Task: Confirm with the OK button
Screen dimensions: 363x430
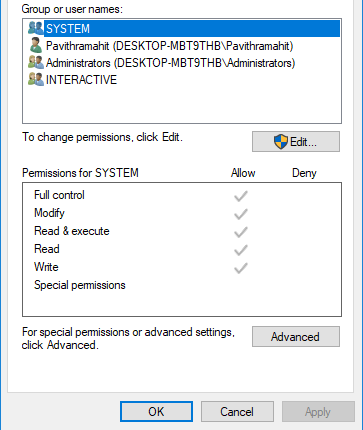Action: pos(156,412)
